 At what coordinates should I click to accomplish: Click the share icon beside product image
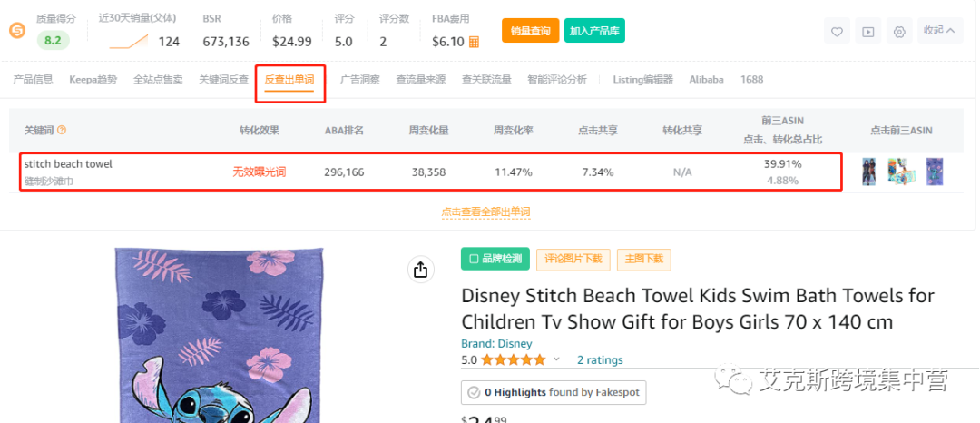tap(421, 270)
